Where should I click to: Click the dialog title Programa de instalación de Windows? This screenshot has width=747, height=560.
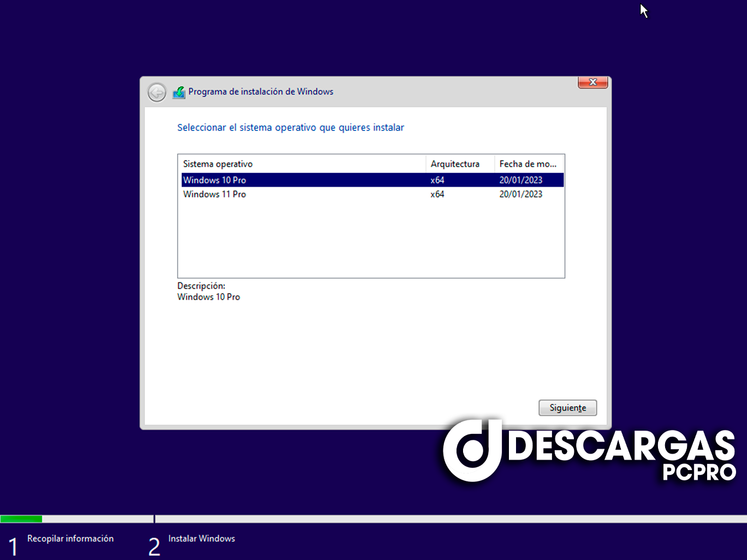(x=260, y=92)
